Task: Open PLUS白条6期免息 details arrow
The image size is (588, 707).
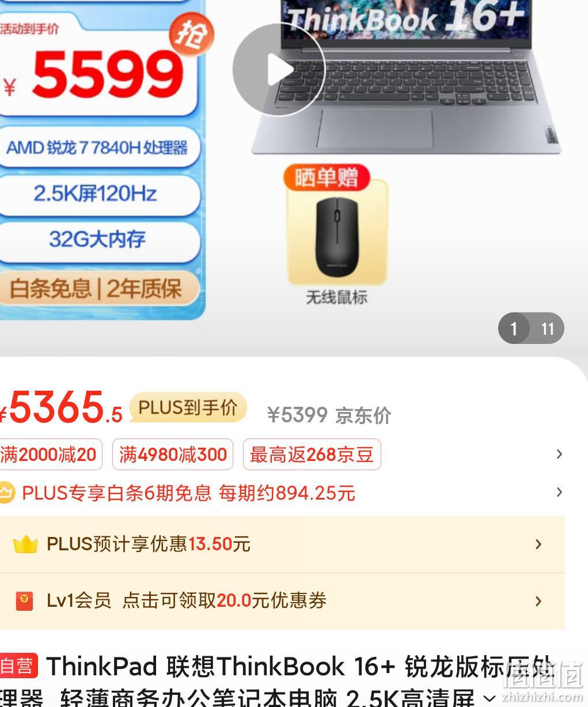Action: tap(559, 492)
